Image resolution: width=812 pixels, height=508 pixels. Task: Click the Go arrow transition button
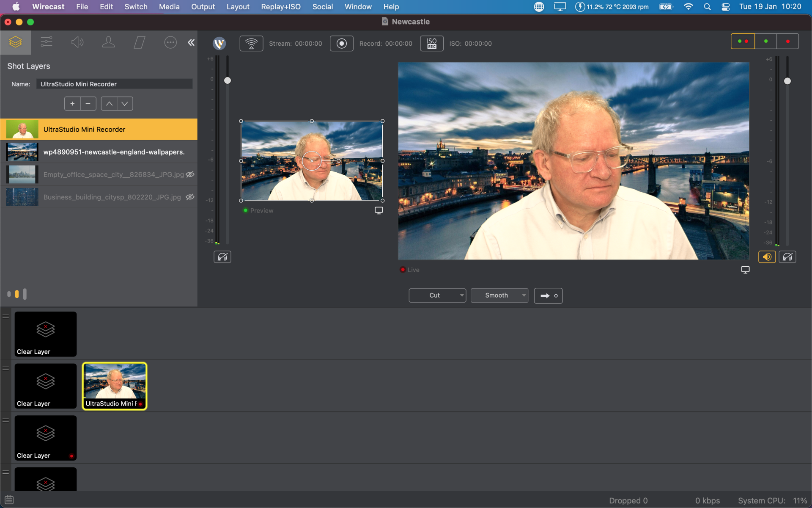tap(548, 295)
